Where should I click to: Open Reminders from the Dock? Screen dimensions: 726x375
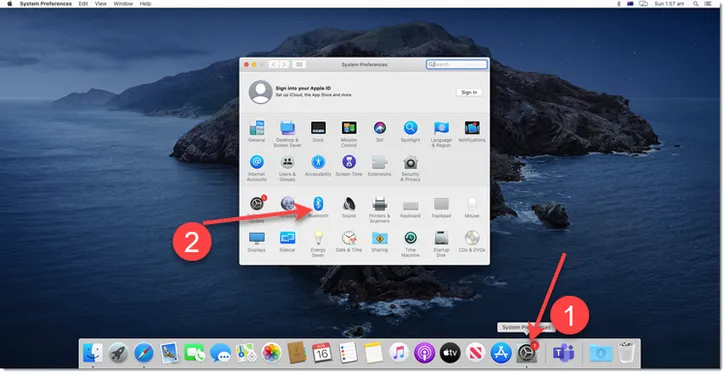(x=348, y=353)
